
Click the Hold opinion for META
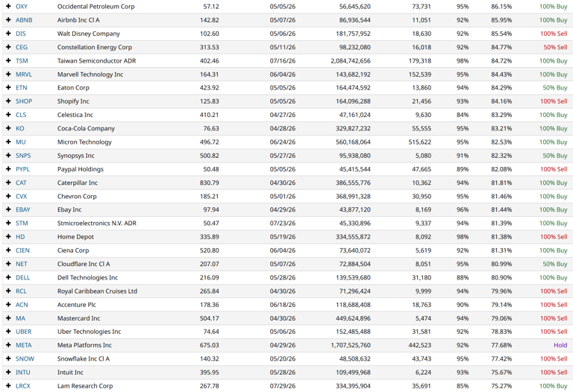tap(560, 346)
